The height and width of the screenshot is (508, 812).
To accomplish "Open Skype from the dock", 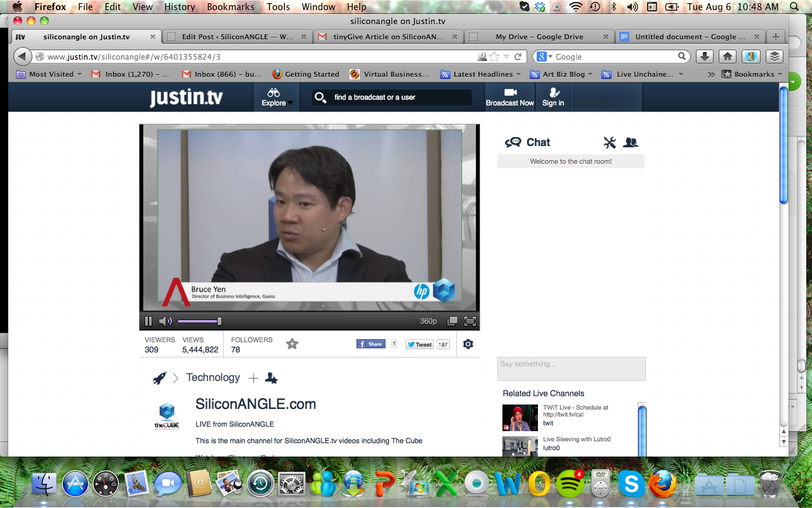I will point(631,485).
